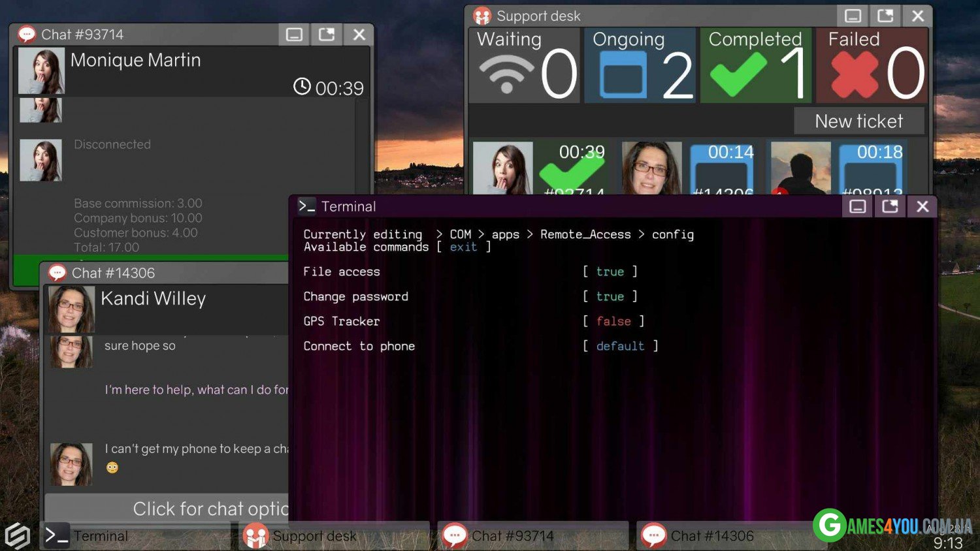
Task: Select the Ongoing tickets tile
Action: coord(640,65)
